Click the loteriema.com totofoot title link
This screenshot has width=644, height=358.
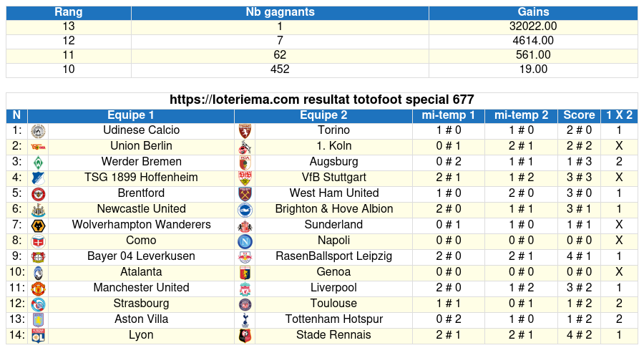coord(321,100)
